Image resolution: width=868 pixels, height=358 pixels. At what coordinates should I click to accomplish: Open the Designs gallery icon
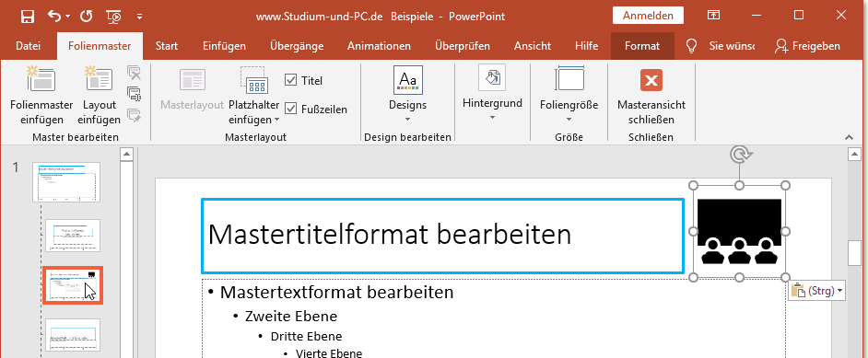click(x=408, y=79)
